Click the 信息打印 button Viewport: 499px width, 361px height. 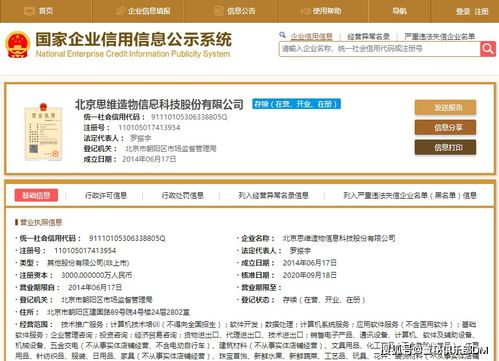[x=445, y=147]
